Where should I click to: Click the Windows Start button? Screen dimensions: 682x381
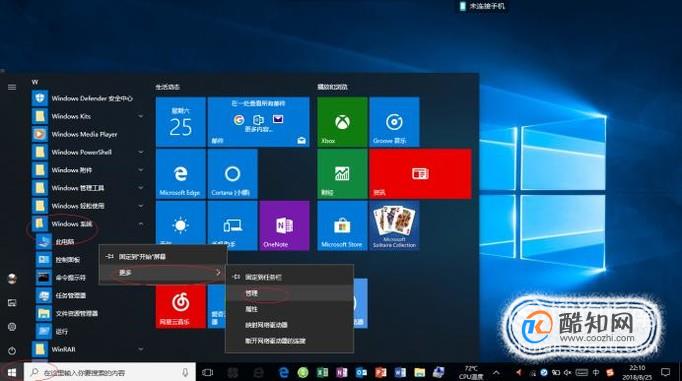(x=12, y=372)
